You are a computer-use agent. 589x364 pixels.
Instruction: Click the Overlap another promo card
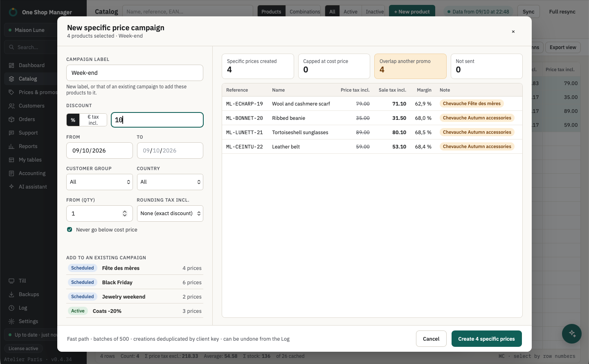(x=410, y=66)
